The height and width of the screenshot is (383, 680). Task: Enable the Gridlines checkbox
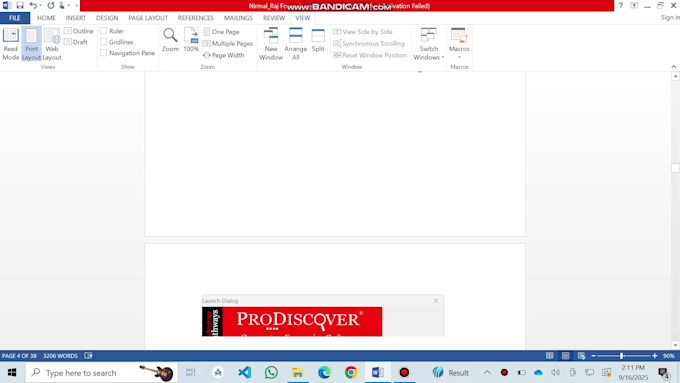click(103, 42)
